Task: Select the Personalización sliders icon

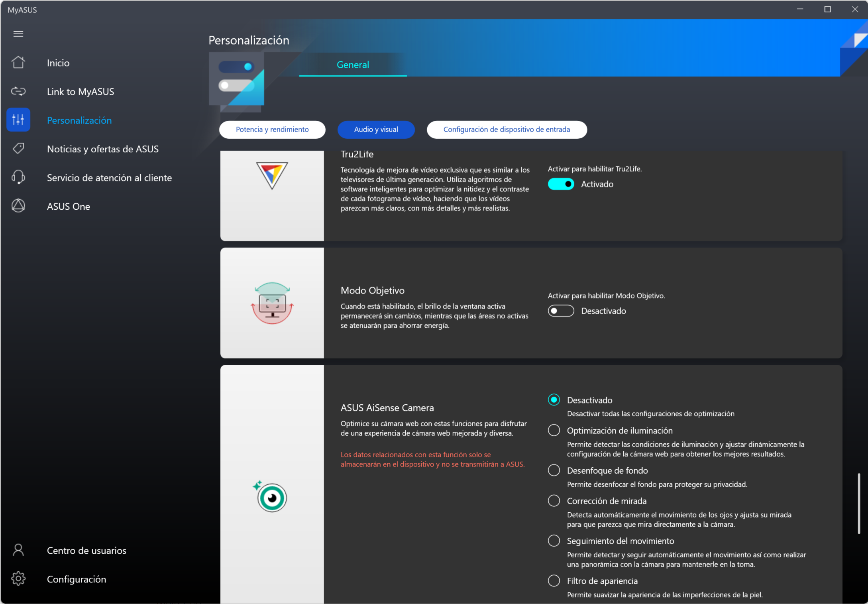Action: pyautogui.click(x=18, y=120)
